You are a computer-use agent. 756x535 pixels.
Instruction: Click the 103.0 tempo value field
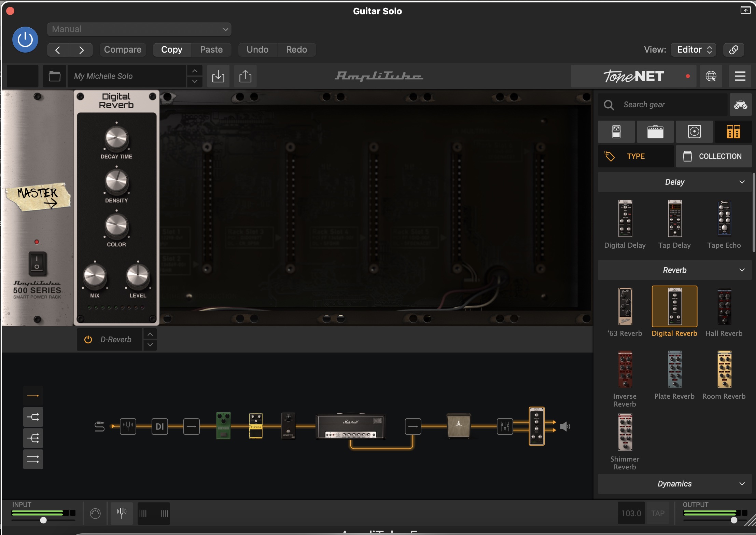click(631, 513)
